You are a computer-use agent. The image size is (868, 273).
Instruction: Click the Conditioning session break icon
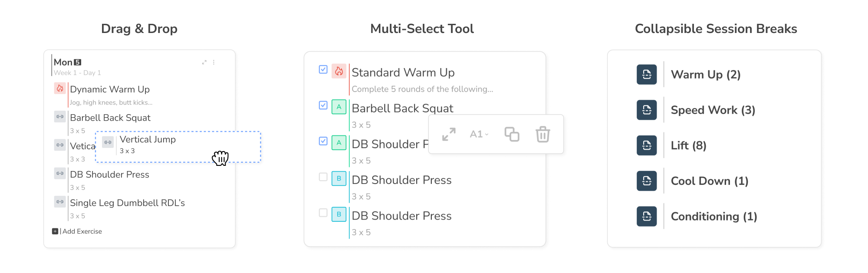(647, 217)
